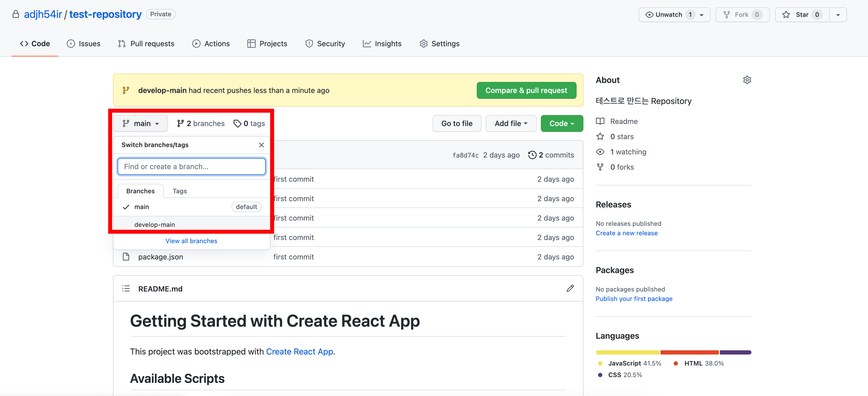The width and height of the screenshot is (868, 396).
Task: Click Create a new release link
Action: (x=627, y=233)
